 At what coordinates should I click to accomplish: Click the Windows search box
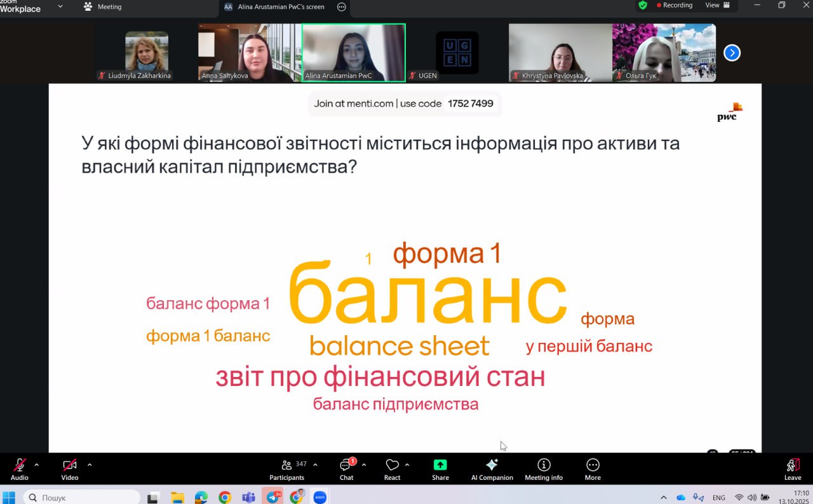click(83, 498)
